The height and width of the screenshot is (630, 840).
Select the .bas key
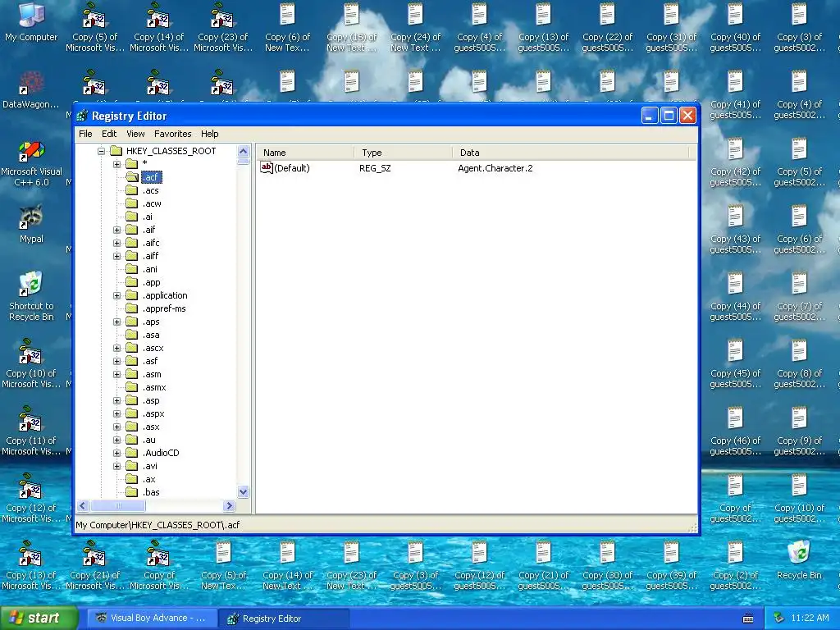point(151,492)
